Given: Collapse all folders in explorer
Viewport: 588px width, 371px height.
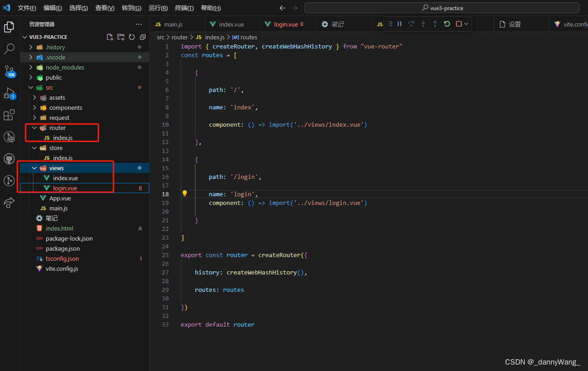Looking at the screenshot, I should 143,37.
